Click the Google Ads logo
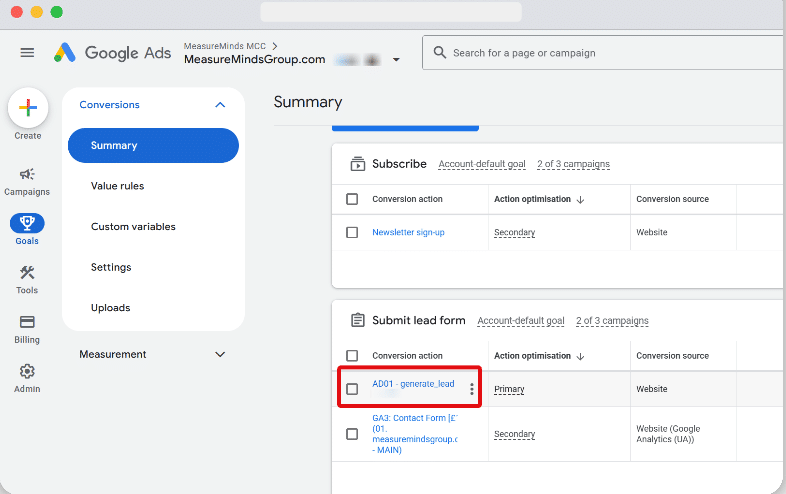 coord(113,53)
